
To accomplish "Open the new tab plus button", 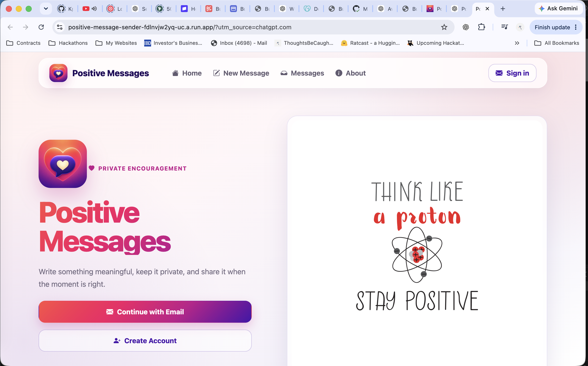I will [x=503, y=9].
